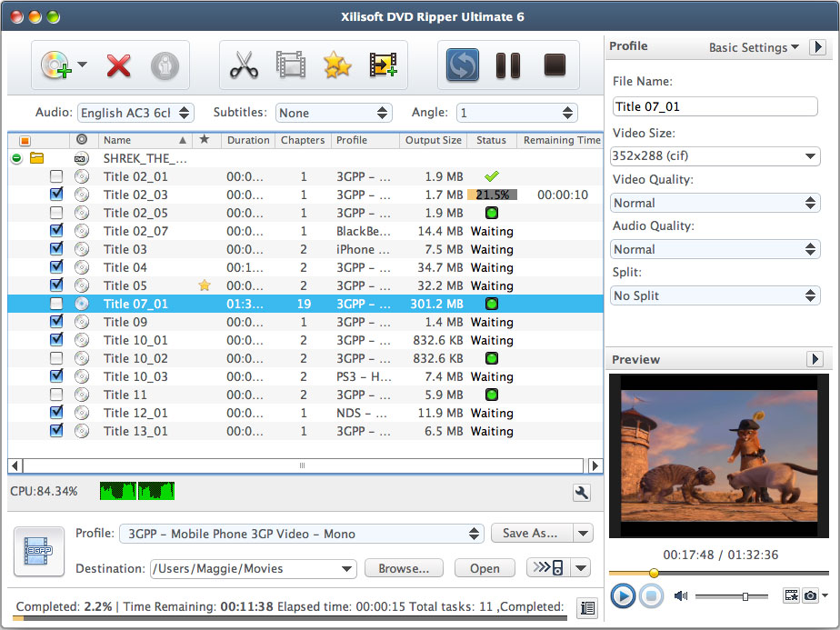Click the star column header
Image resolution: width=840 pixels, height=630 pixels.
tap(205, 140)
